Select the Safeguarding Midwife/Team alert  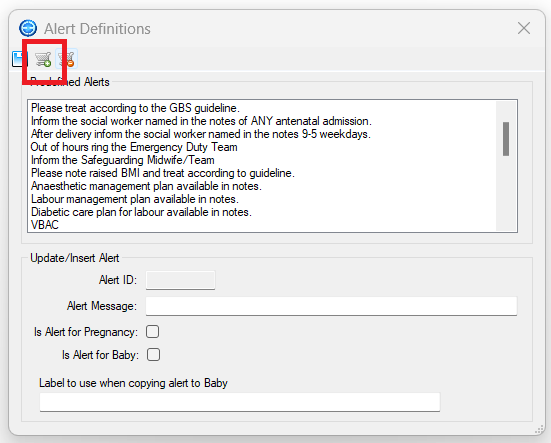(x=123, y=160)
